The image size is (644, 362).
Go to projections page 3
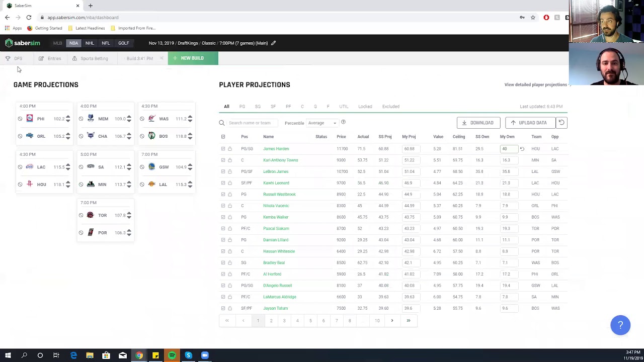click(284, 321)
